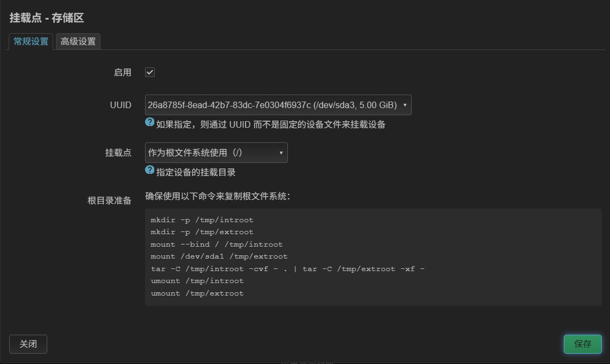
Task: Open the UUID device dropdown
Action: (x=278, y=105)
